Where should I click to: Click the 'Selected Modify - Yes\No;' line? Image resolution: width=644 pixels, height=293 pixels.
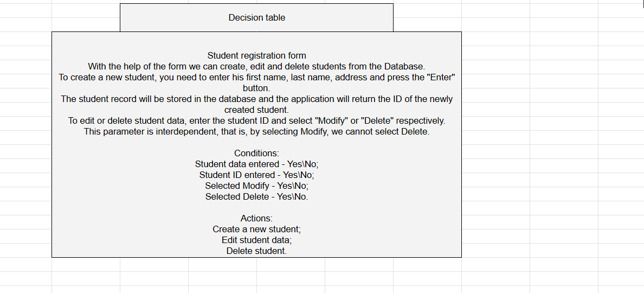[x=256, y=186]
